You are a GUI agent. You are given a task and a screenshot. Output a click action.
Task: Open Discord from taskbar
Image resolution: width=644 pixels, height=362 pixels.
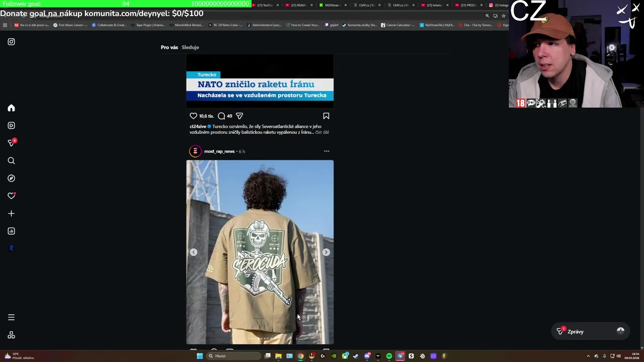(367, 356)
